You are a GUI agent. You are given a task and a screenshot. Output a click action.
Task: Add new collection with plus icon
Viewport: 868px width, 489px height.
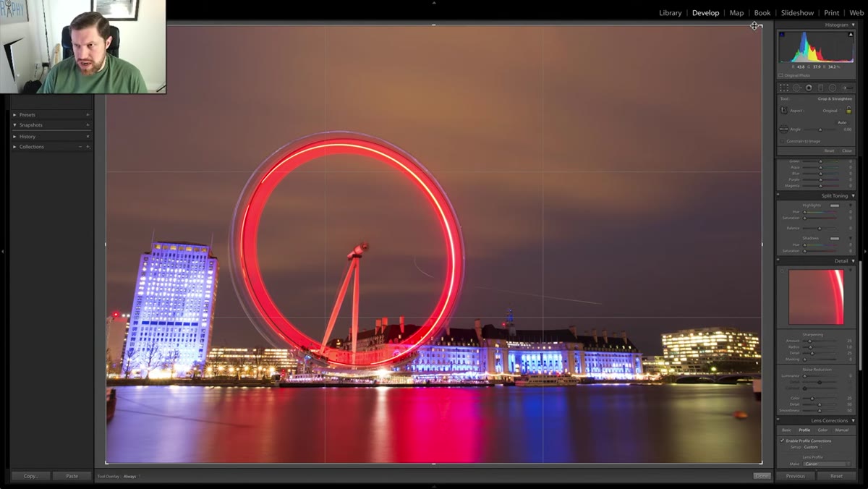pos(88,146)
